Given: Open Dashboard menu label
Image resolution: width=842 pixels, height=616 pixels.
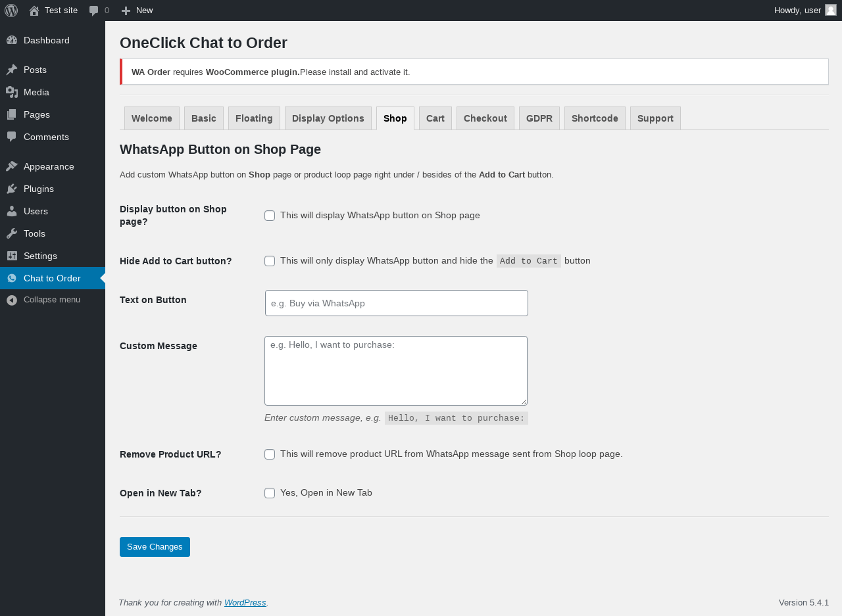Looking at the screenshot, I should (x=47, y=40).
